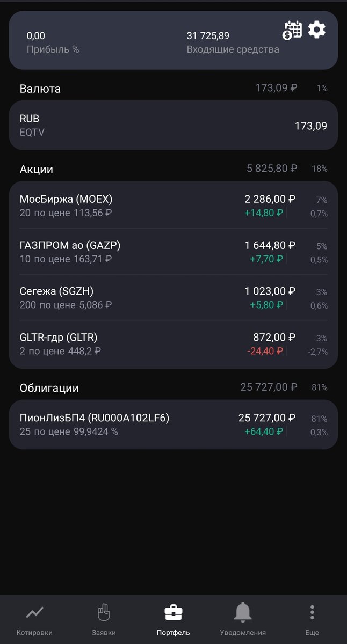Open the ПионЛизБП4 bond position
Viewport: 347px width, 644px height.
(173, 425)
